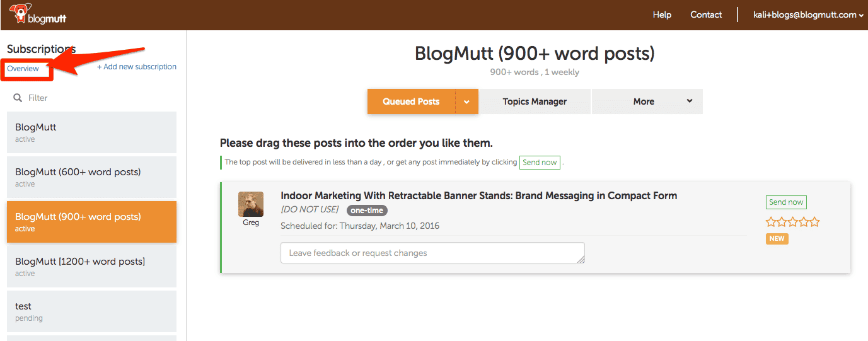Click Add new subscription link
The image size is (868, 341).
tap(137, 67)
